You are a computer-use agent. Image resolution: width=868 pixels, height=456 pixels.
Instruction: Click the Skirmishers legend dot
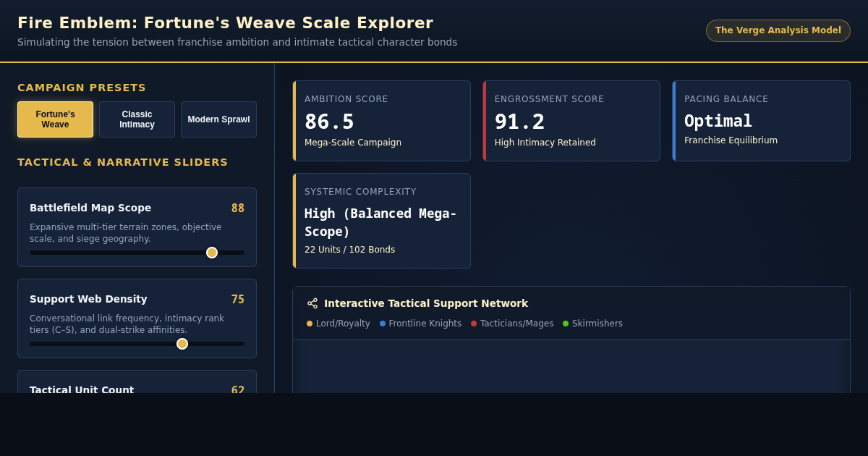coord(566,324)
